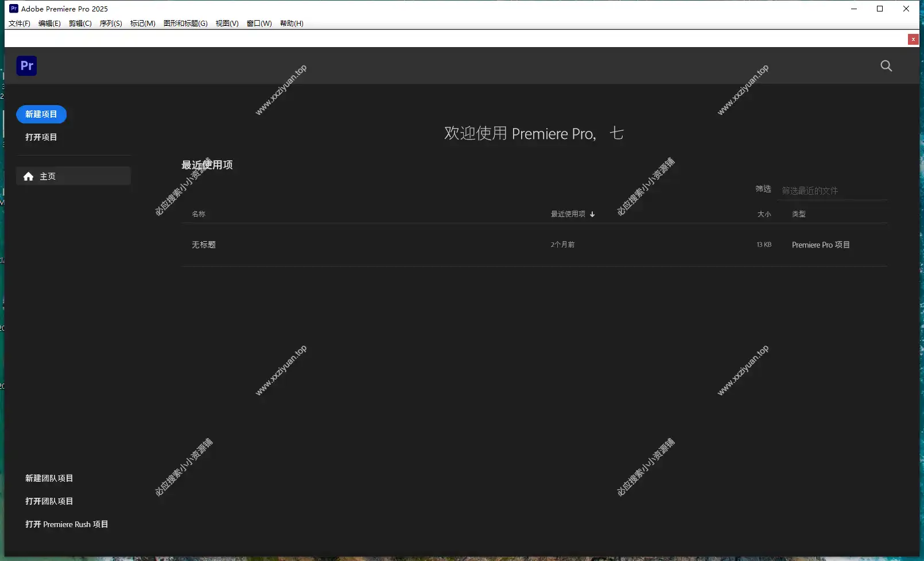Image resolution: width=924 pixels, height=561 pixels.
Task: Click 新建团队项目 link
Action: pyautogui.click(x=49, y=478)
